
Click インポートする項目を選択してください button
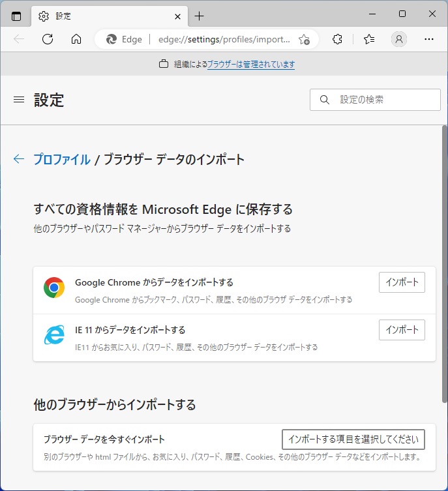click(x=353, y=439)
